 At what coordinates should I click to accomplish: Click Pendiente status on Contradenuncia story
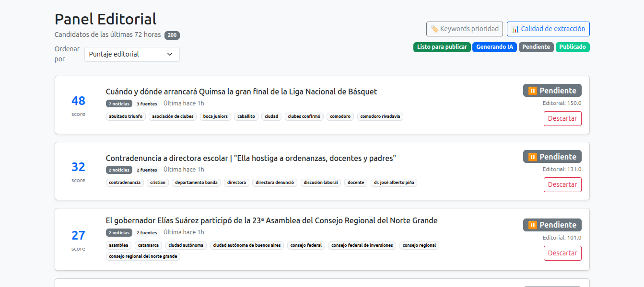click(552, 157)
